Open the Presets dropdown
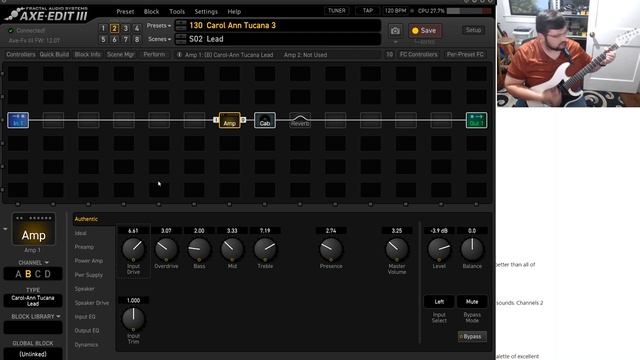 coord(159,26)
